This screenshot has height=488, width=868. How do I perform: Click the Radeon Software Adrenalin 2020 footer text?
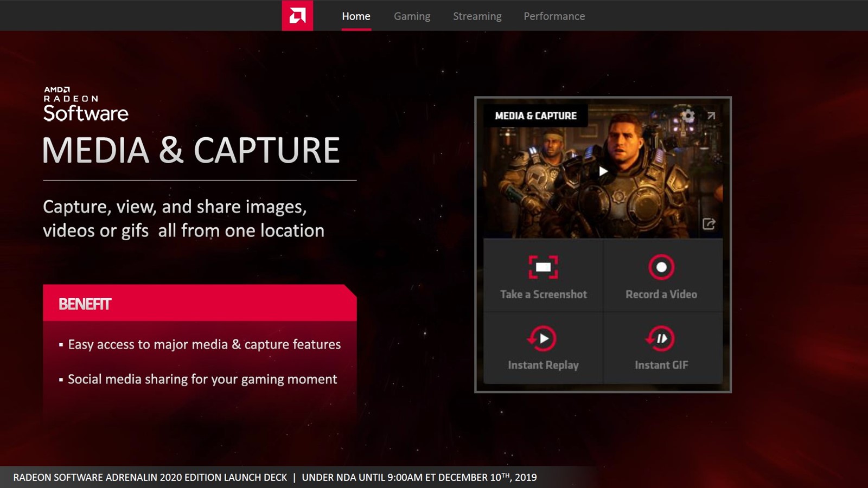(150, 478)
